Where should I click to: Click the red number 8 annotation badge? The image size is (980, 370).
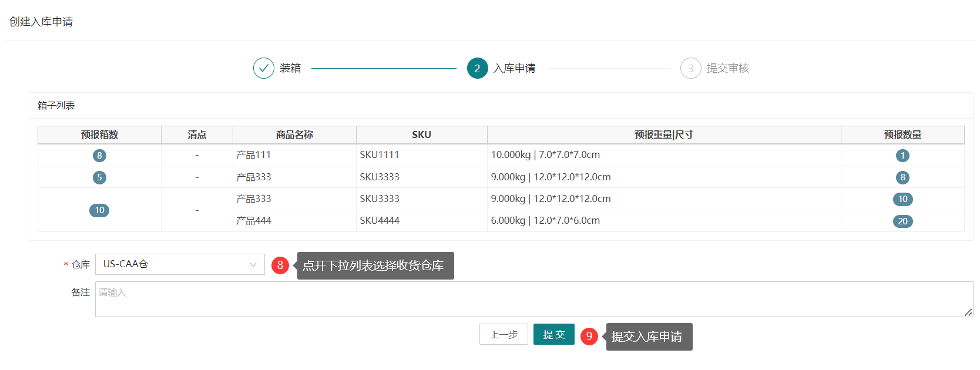[x=280, y=265]
